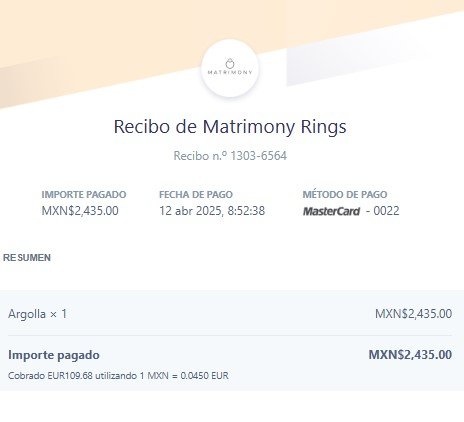
Task: Click the MÉTODO DE PAGO header
Action: point(345,195)
